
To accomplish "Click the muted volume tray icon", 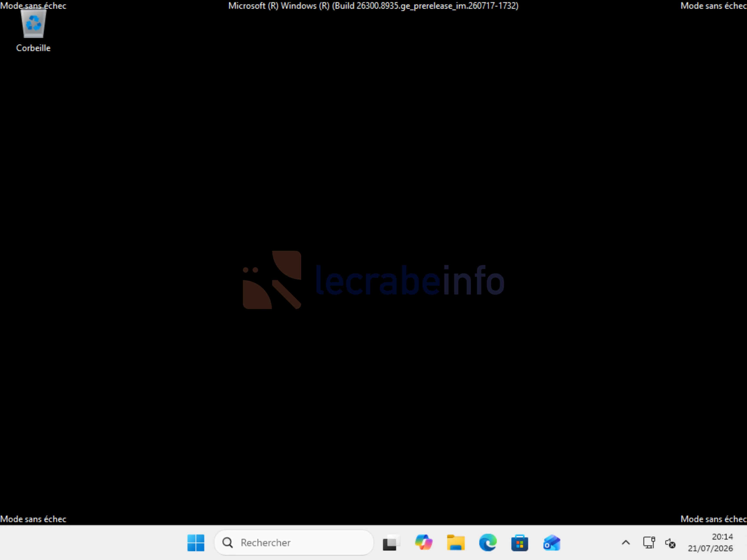I will click(670, 543).
